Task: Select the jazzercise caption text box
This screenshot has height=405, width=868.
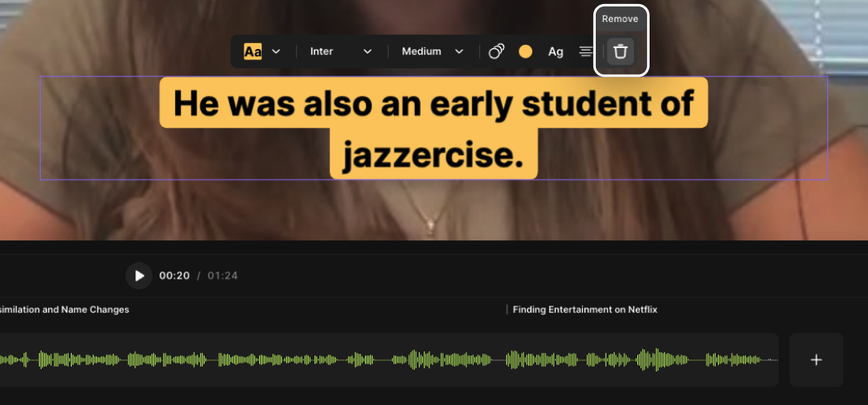Action: (434, 128)
